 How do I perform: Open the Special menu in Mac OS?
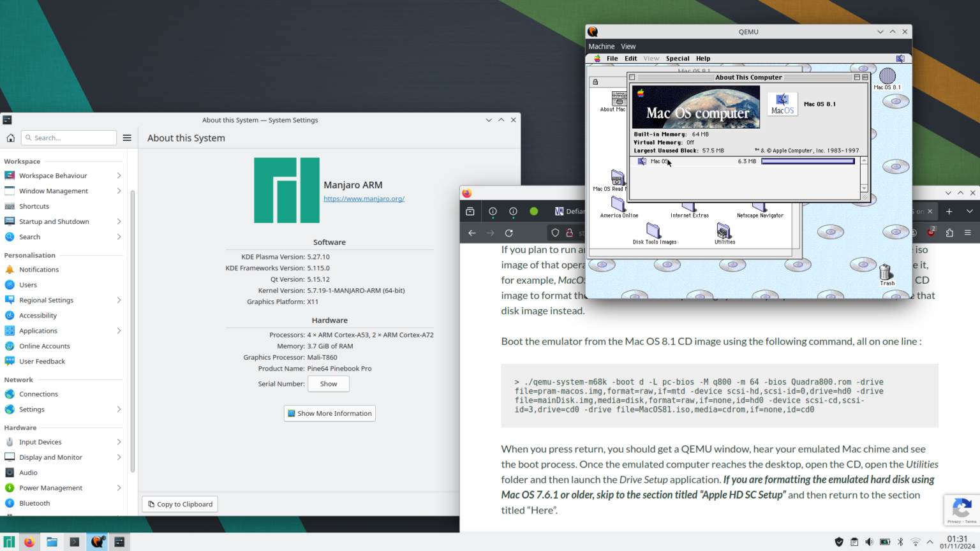pos(678,58)
